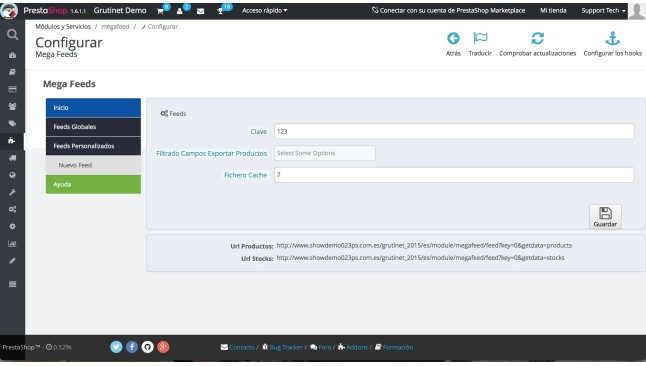Click Foro footer link
The height and width of the screenshot is (366, 646).
(x=324, y=347)
